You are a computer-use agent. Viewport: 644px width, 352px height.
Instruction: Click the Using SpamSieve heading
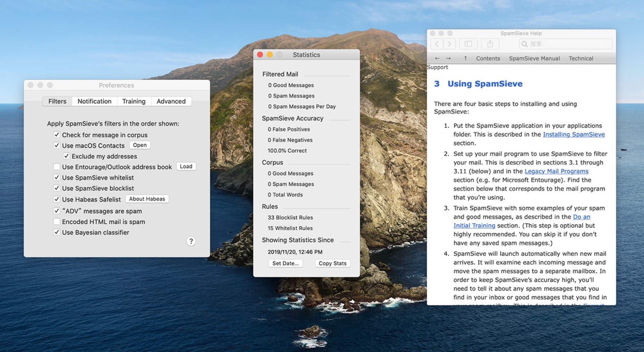click(x=485, y=84)
